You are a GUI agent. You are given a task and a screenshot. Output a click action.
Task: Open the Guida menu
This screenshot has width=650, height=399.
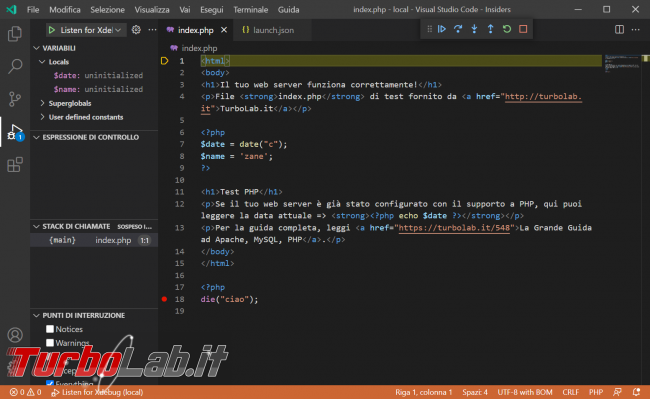pyautogui.click(x=288, y=9)
